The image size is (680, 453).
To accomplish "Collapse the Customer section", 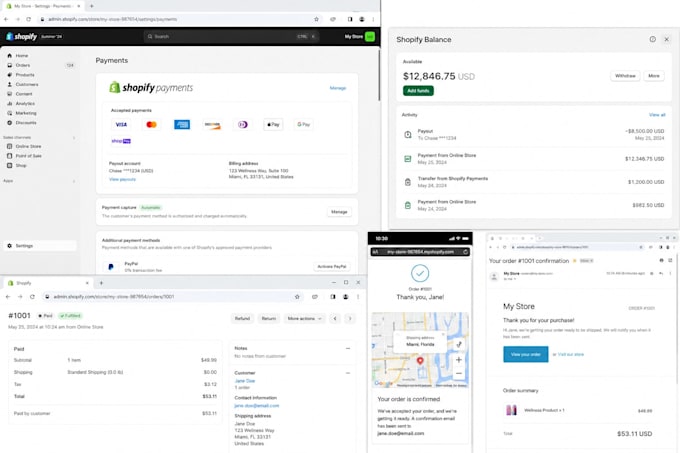I will [347, 373].
